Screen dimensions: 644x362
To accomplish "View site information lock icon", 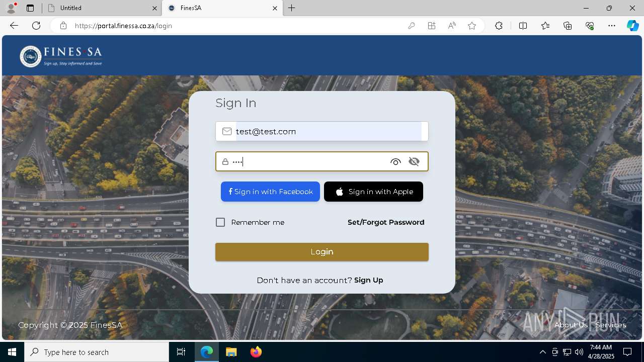I will pos(63,26).
